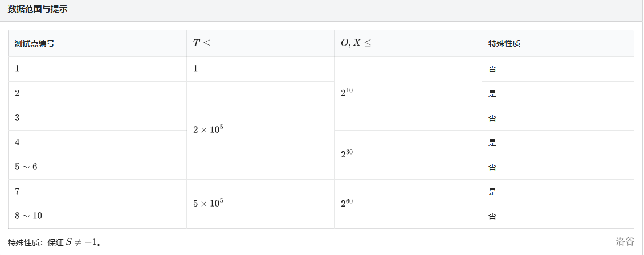Click test point number 1 cell
The image size is (644, 255).
[17, 68]
